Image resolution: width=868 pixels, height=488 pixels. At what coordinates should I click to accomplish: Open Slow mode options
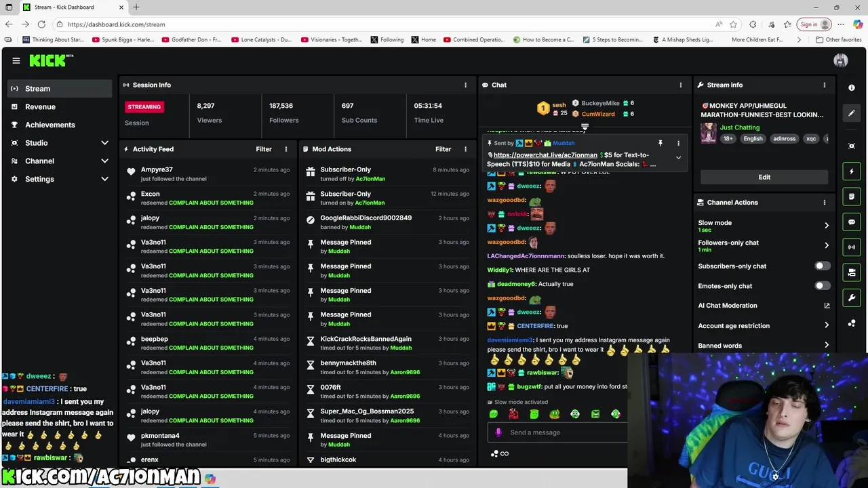pos(764,226)
